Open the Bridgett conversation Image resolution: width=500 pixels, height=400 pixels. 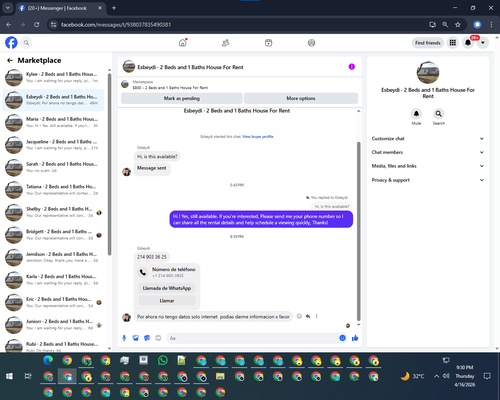tap(53, 235)
